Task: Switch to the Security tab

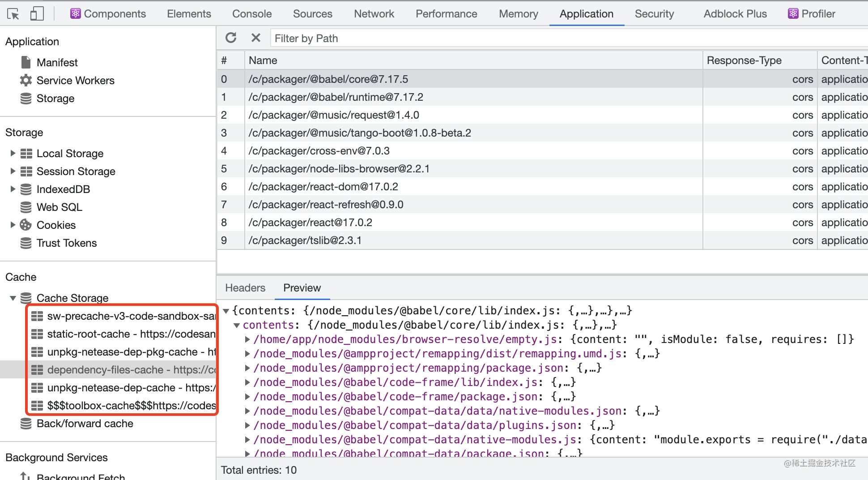Action: 654,14
